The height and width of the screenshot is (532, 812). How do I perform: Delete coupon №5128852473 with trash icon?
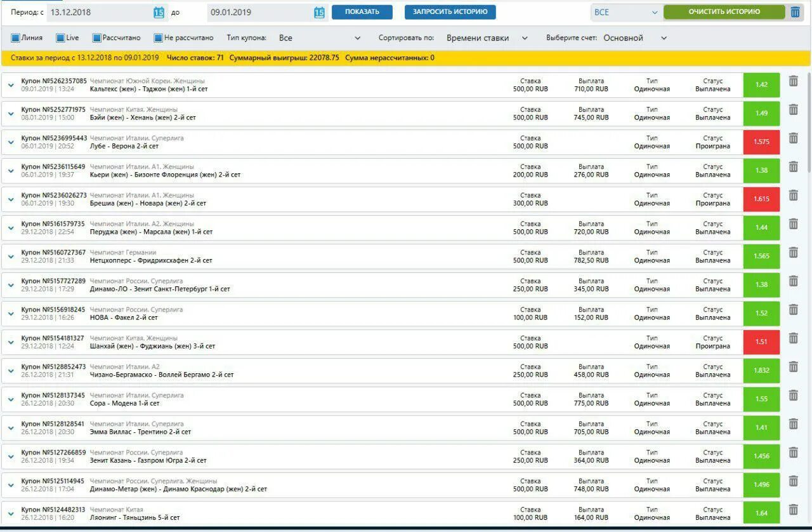(794, 367)
